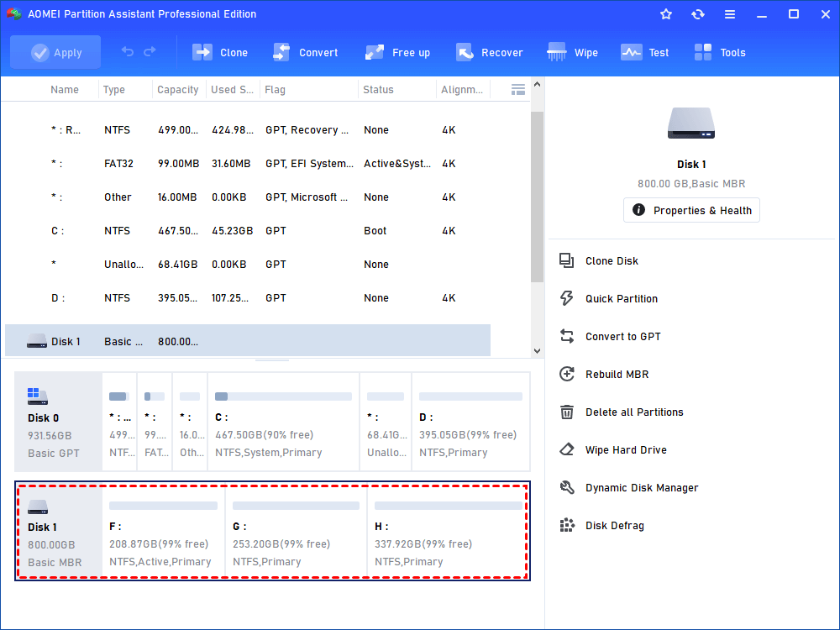Select the D: 395.05GB block in disk map
This screenshot has width=840, height=630.
coord(471,423)
